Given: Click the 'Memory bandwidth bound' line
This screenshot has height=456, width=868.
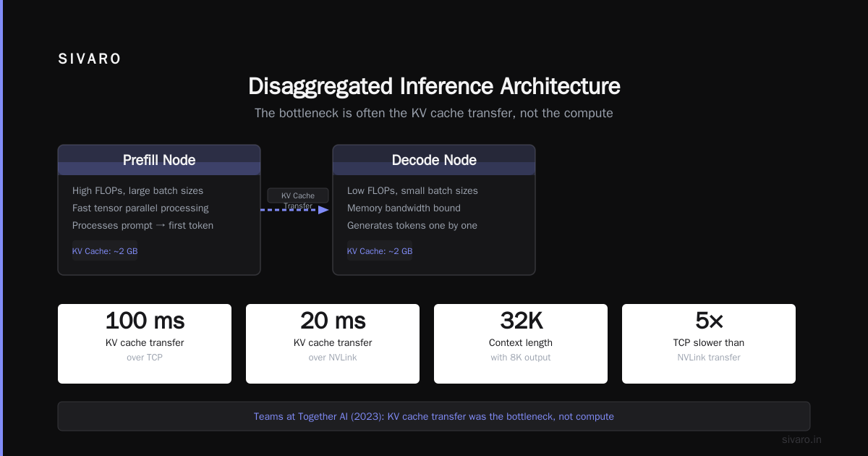Looking at the screenshot, I should [x=404, y=208].
